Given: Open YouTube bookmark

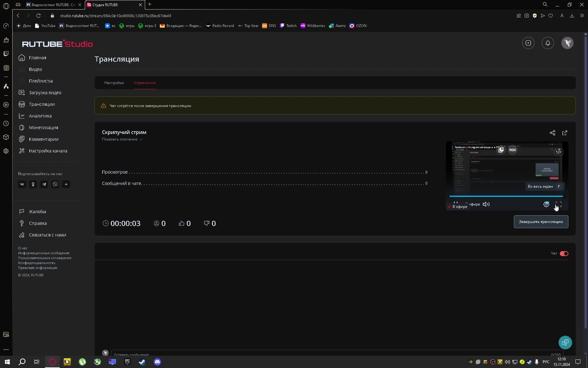Looking at the screenshot, I should point(45,26).
